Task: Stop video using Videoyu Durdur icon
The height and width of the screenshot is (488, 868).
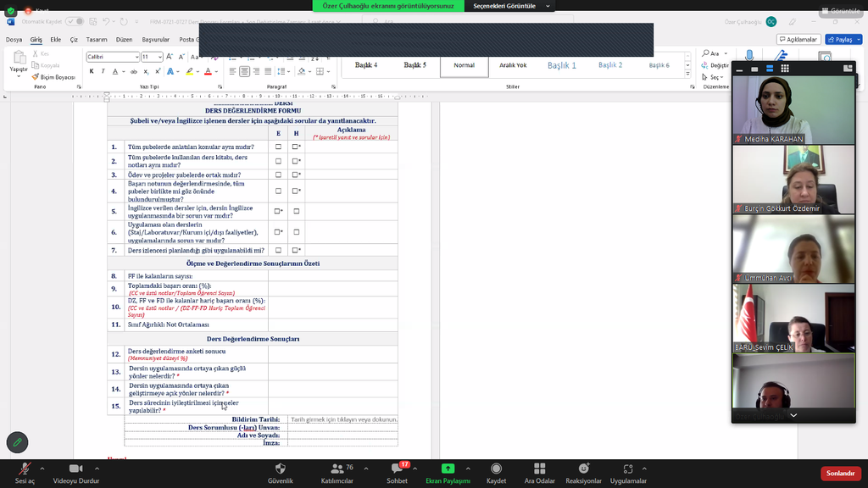Action: (x=76, y=469)
